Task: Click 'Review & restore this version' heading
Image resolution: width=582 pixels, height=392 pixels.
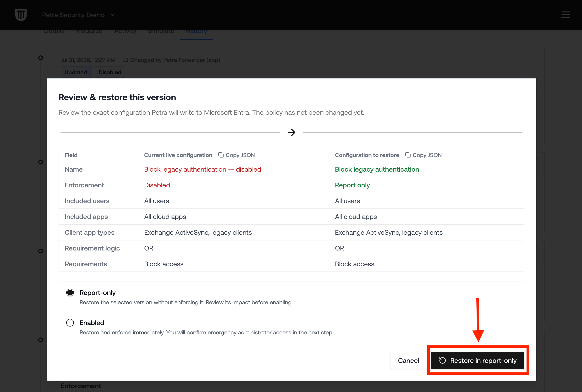Action: coord(117,97)
